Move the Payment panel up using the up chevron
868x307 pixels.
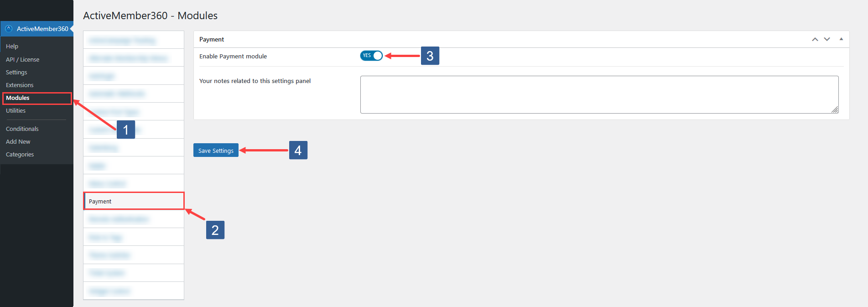tap(815, 39)
